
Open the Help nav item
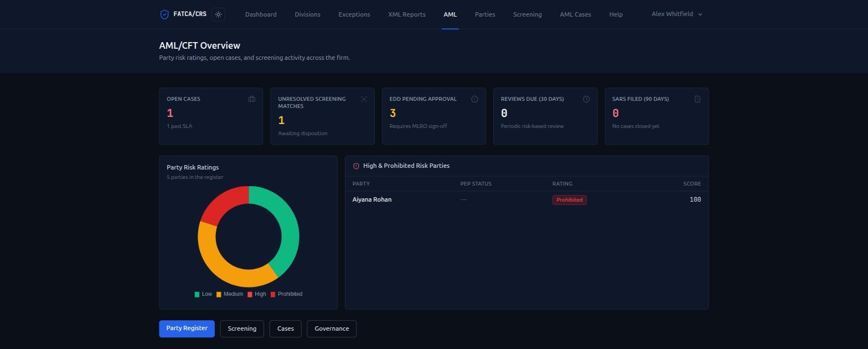point(616,14)
